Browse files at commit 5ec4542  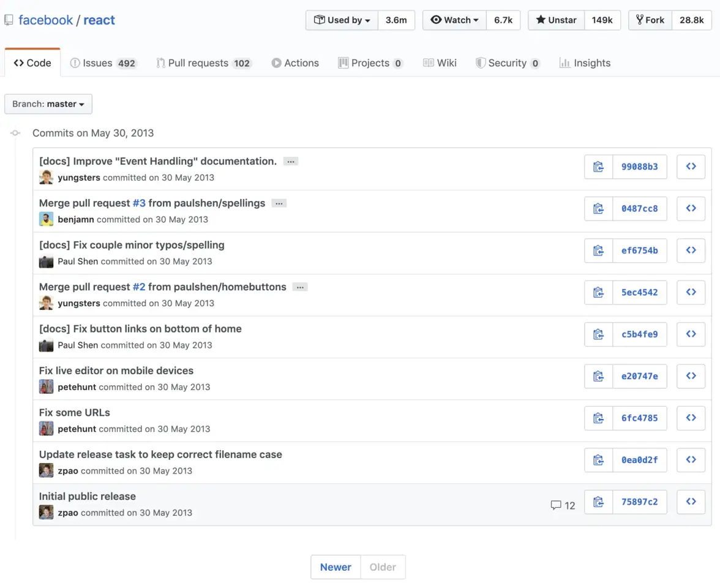point(691,292)
